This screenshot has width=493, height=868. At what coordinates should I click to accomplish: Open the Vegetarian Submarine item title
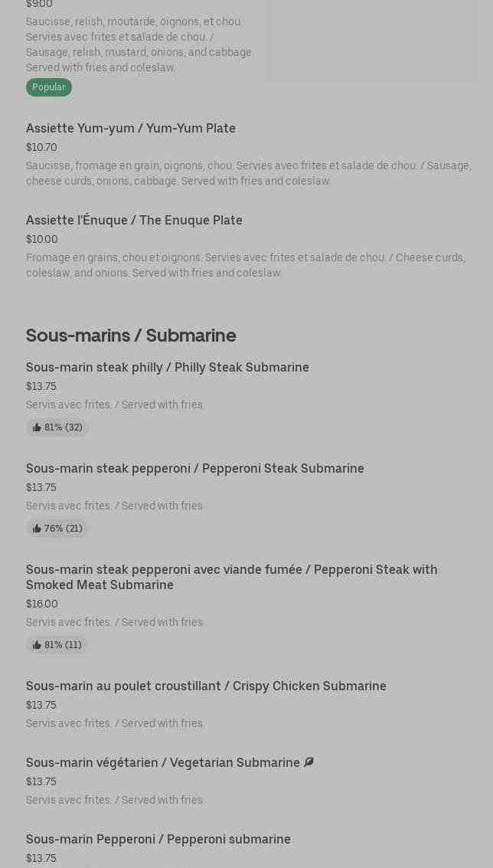click(x=163, y=762)
